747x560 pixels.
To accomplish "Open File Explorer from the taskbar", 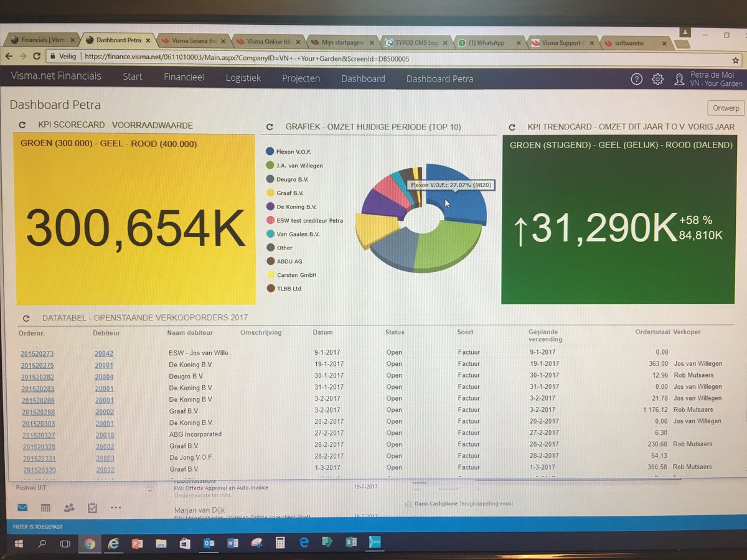I will click(161, 544).
